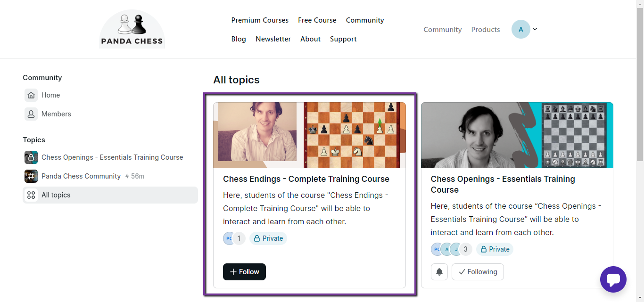The image size is (644, 302).
Task: Toggle Following on Chess Openings topic
Action: click(478, 272)
